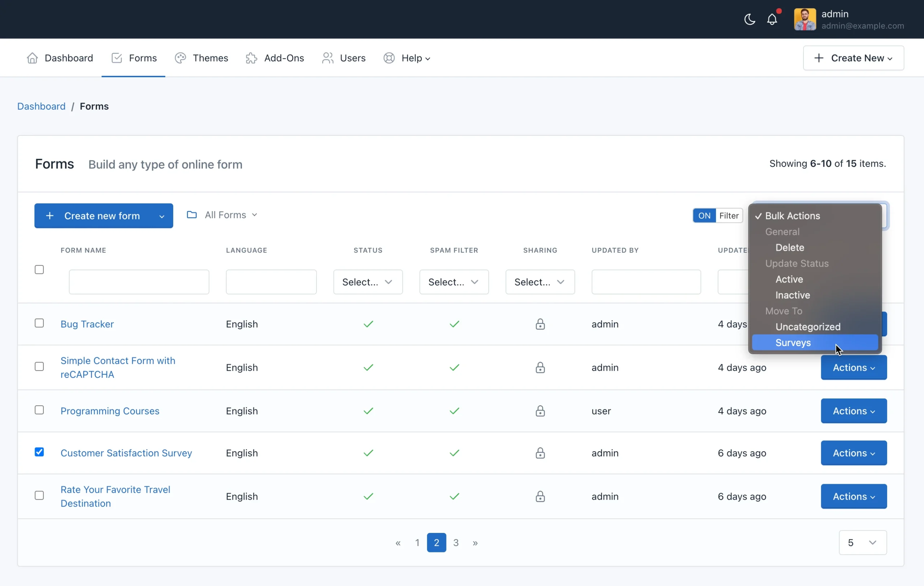Click the Users people icon
The height and width of the screenshot is (586, 924).
pyautogui.click(x=327, y=58)
